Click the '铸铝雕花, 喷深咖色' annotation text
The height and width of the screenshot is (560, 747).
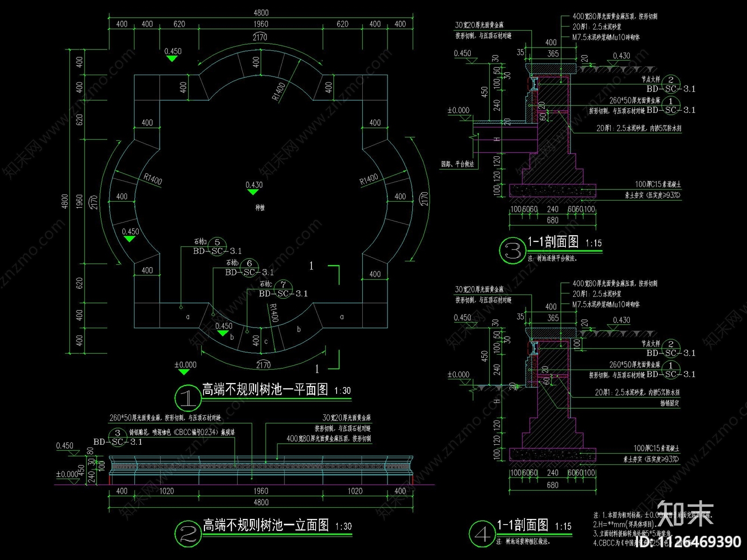[x=181, y=433]
